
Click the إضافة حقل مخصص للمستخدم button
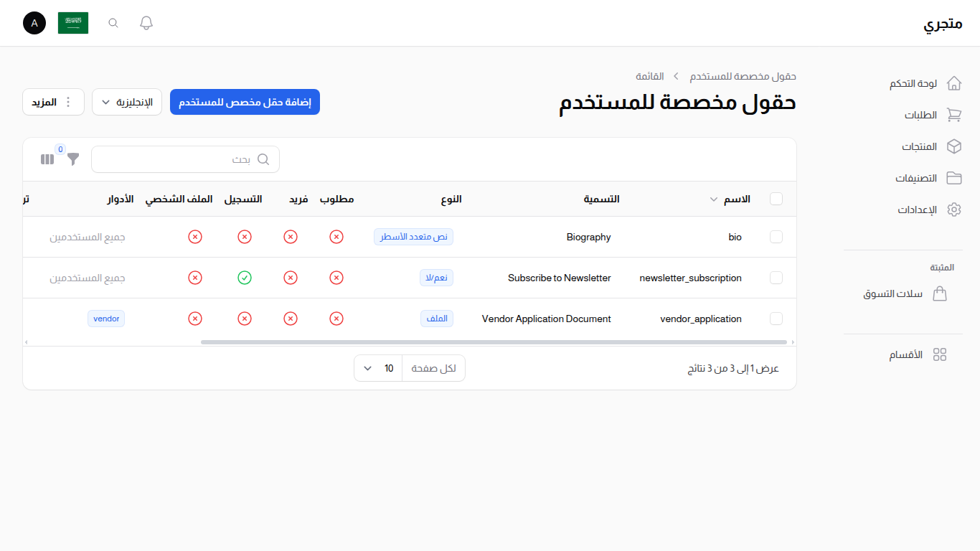[x=245, y=102]
